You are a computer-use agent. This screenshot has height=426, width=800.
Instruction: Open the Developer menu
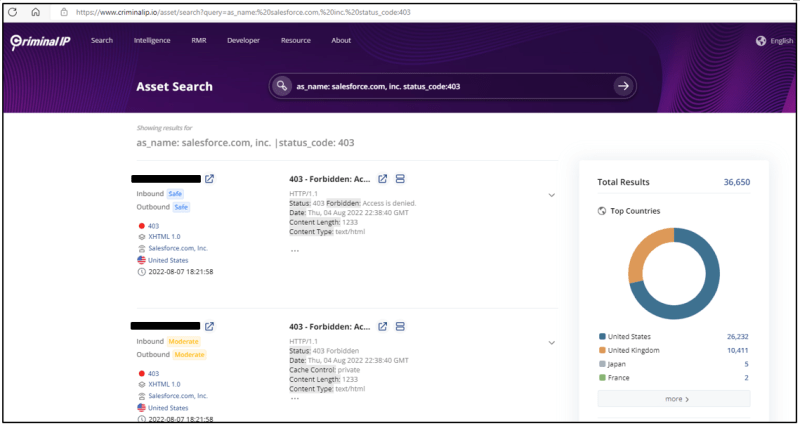(x=243, y=40)
